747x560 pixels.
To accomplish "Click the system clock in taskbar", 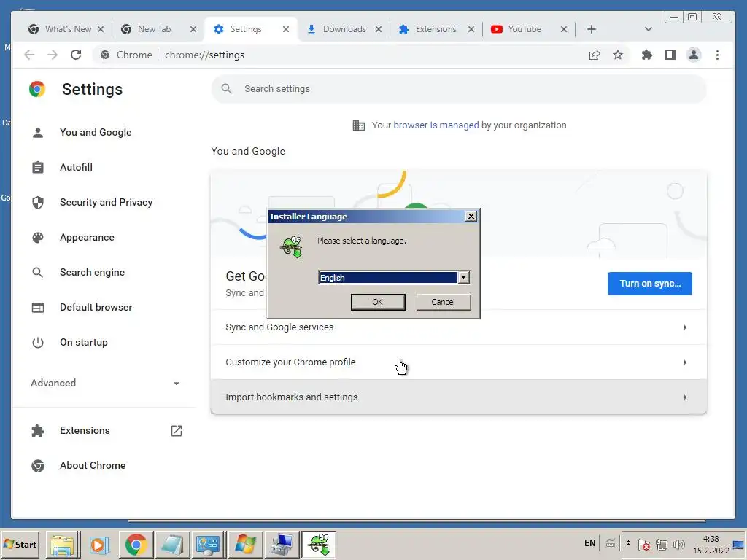I will click(711, 545).
